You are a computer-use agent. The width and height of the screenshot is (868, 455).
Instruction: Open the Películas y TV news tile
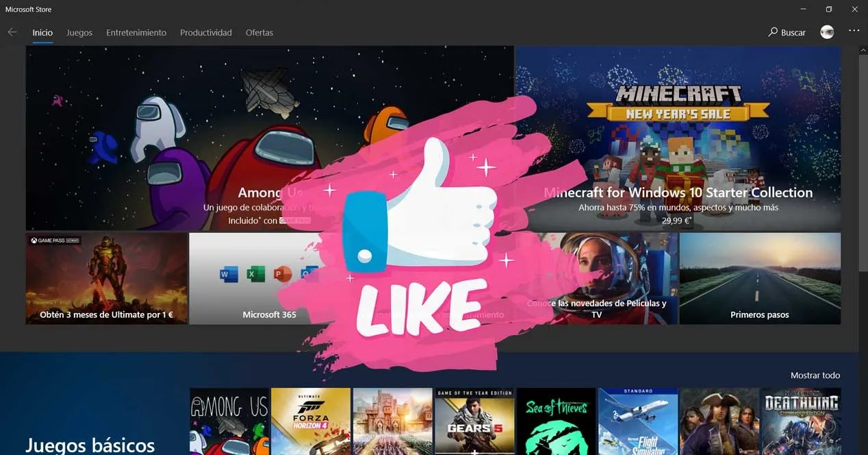(x=596, y=278)
